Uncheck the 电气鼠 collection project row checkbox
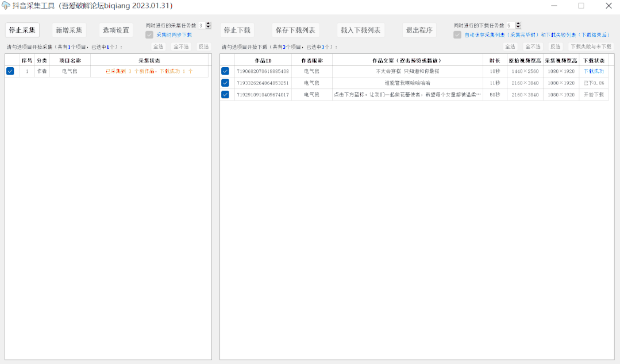 point(10,71)
